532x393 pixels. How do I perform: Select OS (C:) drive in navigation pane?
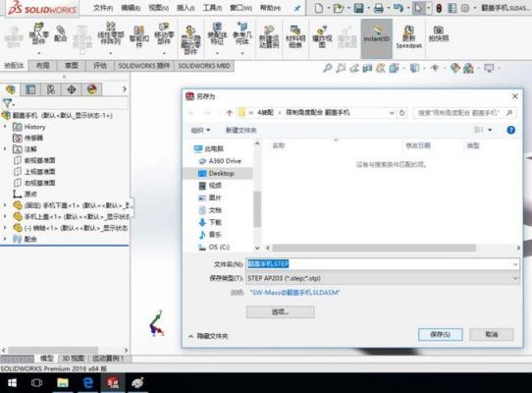[x=214, y=247]
